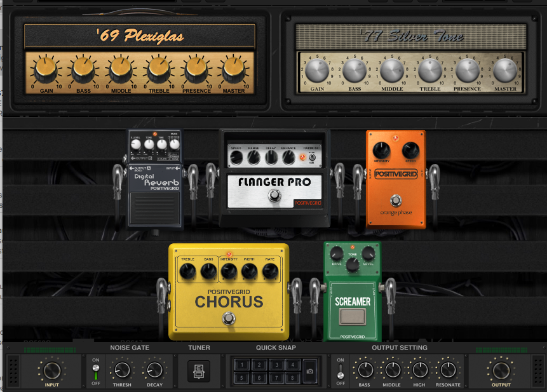547x392 pixels.
Task: Click the Flanger Pro Delay knob
Action: pyautogui.click(x=271, y=158)
